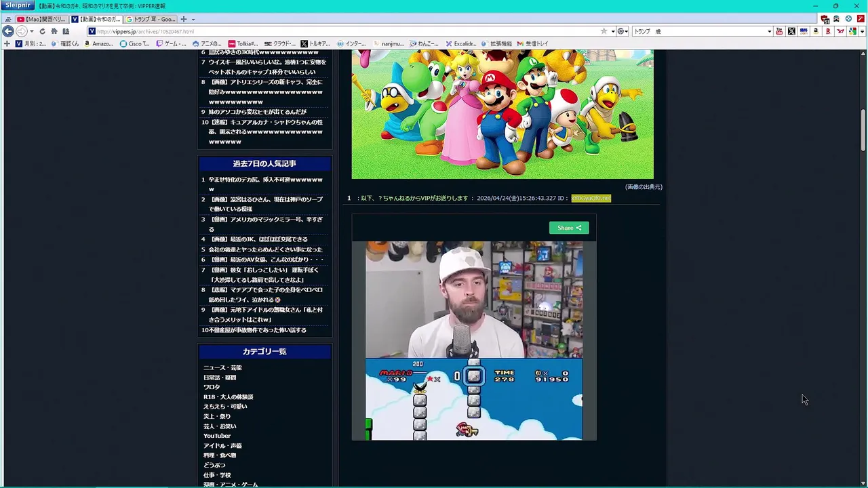Click the embedded Mario gameplay video
The width and height of the screenshot is (868, 488).
[474, 340]
